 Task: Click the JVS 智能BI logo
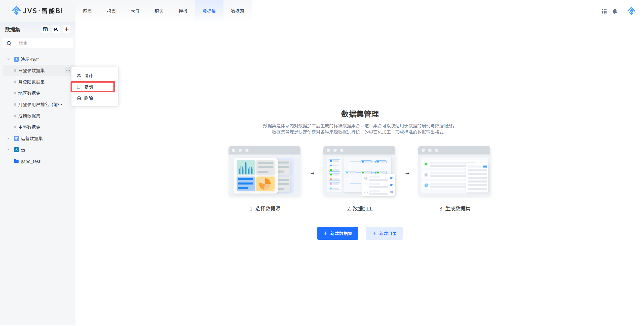click(x=37, y=11)
